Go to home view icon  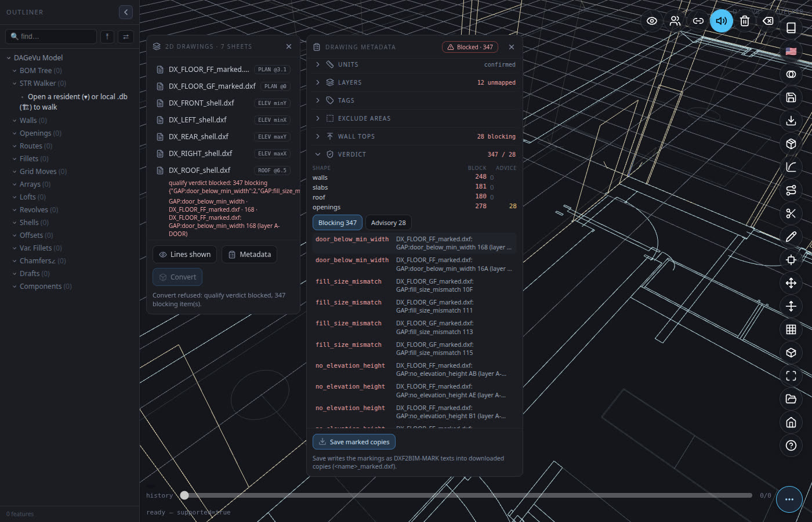tap(791, 422)
